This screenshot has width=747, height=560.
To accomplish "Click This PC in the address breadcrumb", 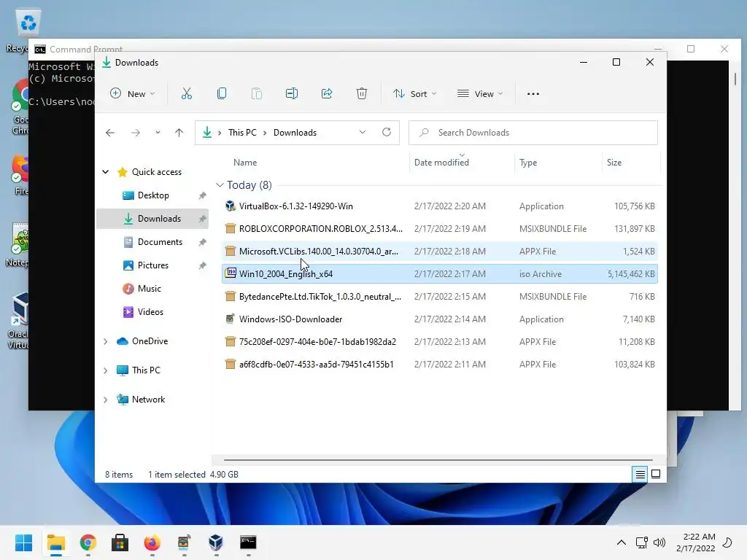I will click(x=242, y=133).
